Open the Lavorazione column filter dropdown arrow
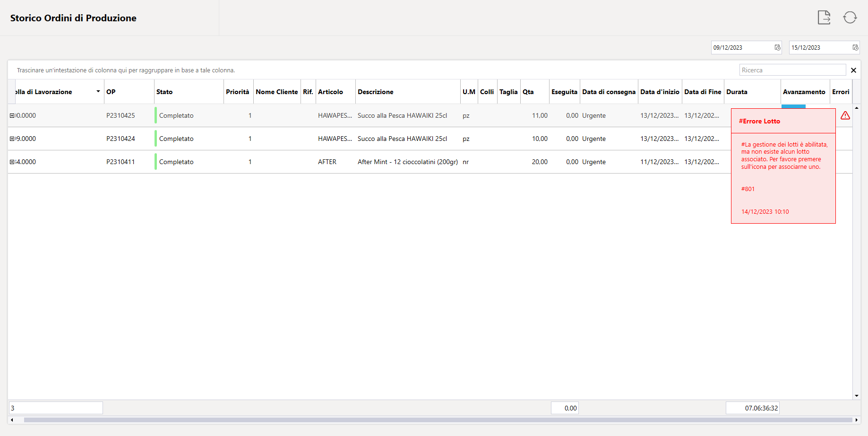Screen dimensions: 868x436 tap(98, 91)
